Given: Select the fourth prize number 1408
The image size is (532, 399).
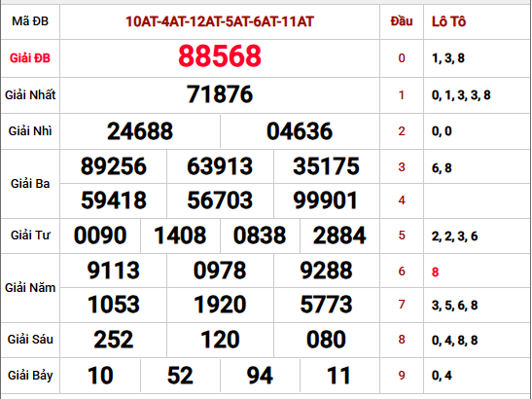Looking at the screenshot, I should tap(180, 236).
